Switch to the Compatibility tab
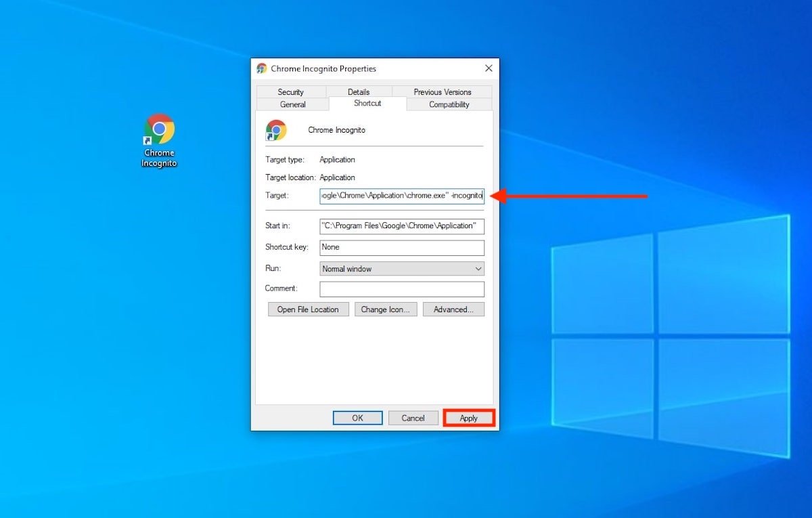Screen dimensions: 812x518 pos(449,104)
